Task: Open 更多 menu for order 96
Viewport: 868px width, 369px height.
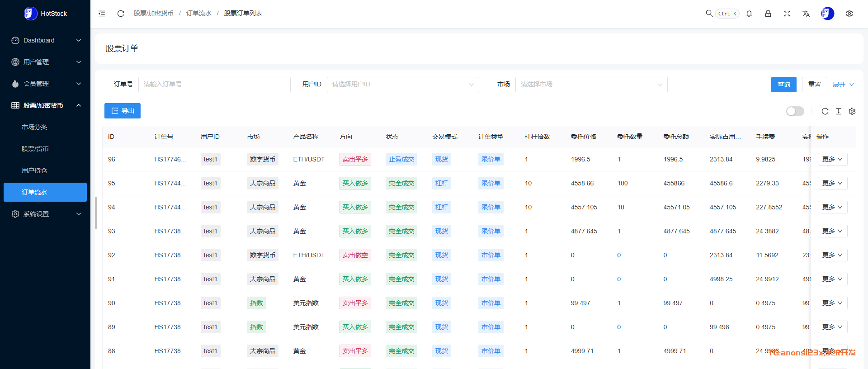Action: (x=832, y=159)
